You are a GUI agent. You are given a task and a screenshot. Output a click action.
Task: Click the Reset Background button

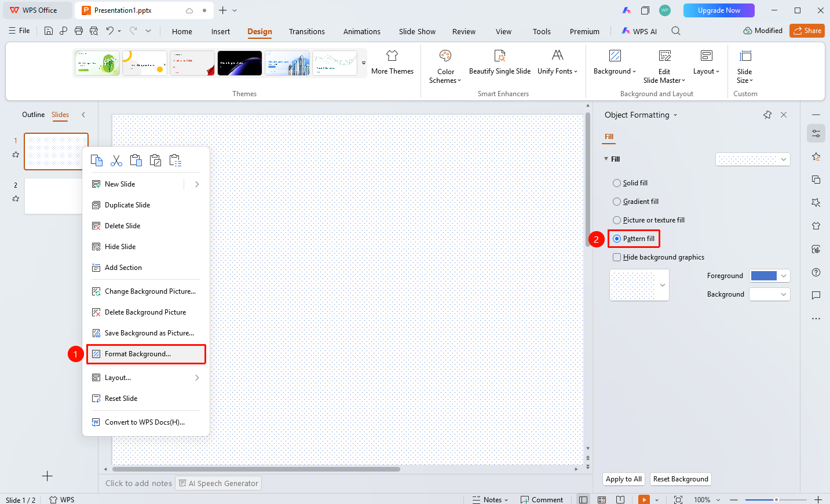681,479
